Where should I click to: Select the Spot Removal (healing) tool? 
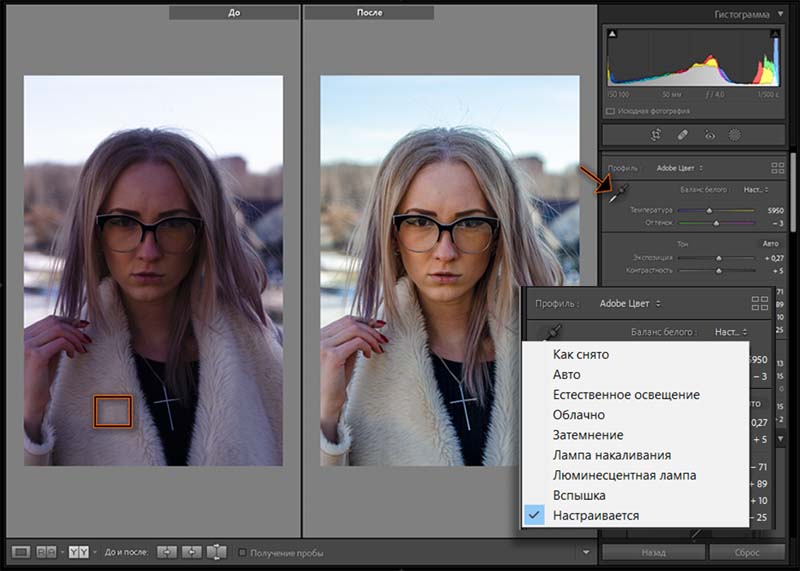pos(683,133)
